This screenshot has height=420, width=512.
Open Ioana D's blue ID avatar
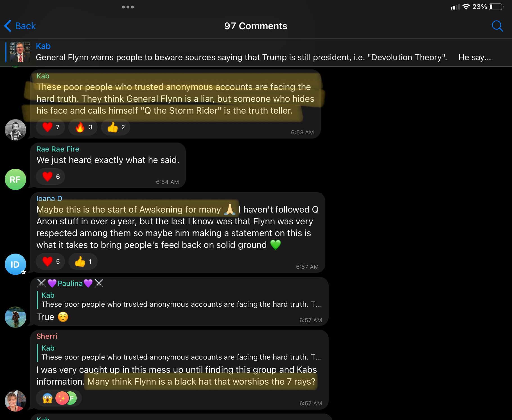15,264
